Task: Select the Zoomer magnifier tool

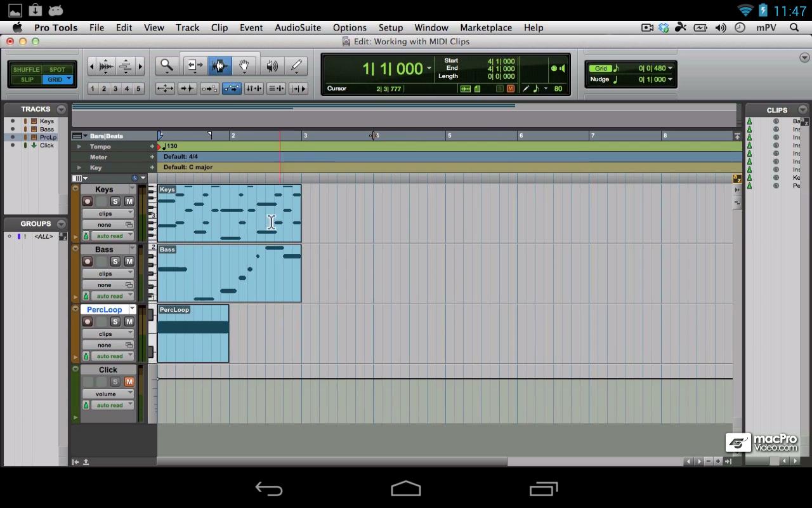Action: (x=167, y=65)
